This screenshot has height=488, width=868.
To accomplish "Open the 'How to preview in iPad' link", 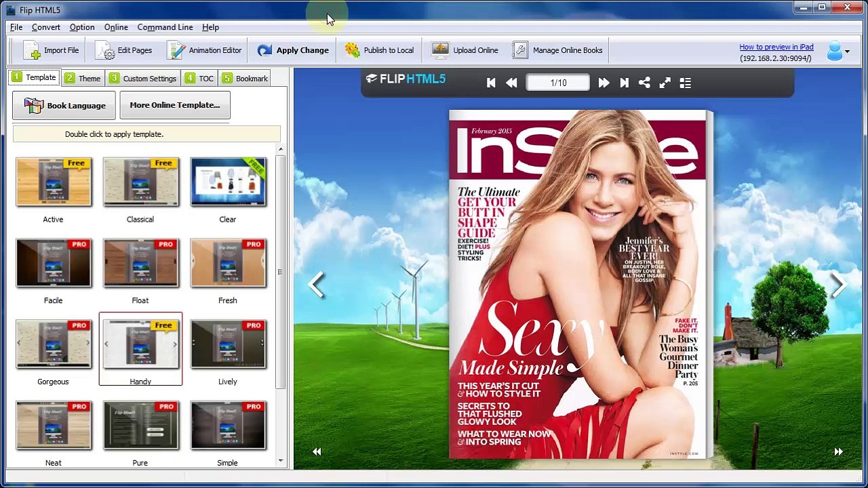I will [776, 47].
